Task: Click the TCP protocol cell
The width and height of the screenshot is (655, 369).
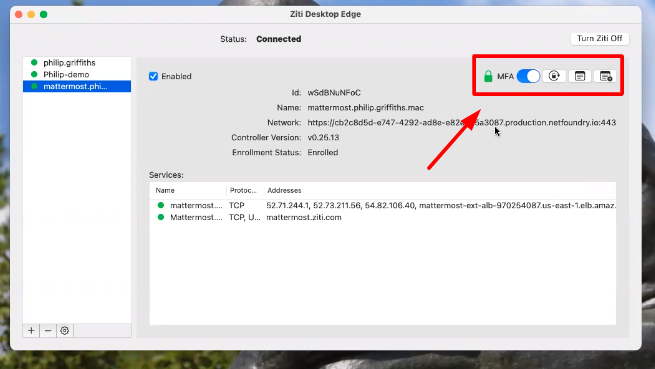Action: [236, 205]
